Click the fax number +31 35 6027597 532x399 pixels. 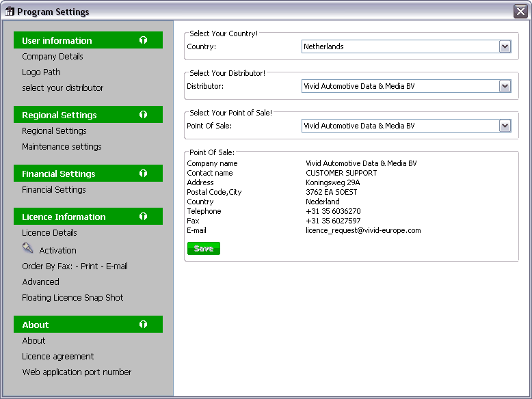(333, 221)
